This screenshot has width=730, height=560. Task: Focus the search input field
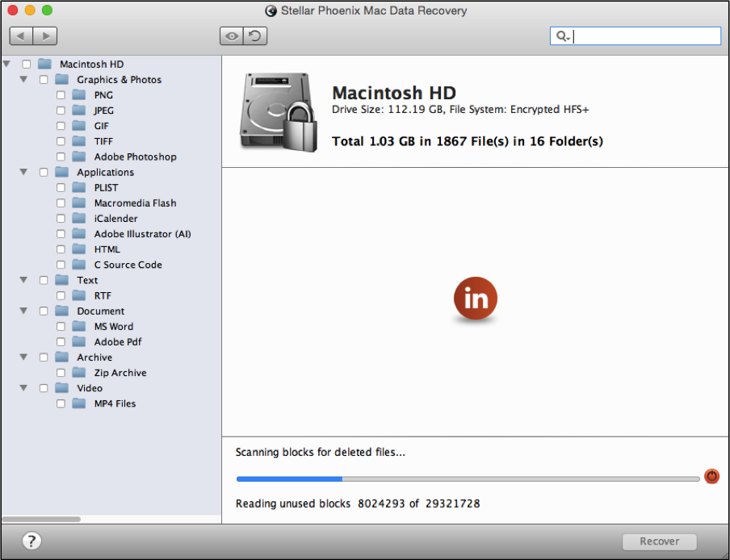point(636,36)
